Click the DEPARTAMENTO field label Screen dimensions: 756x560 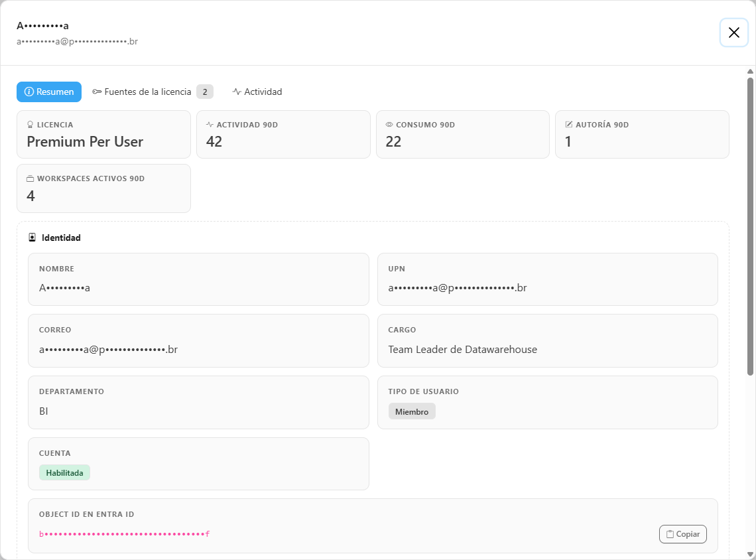click(72, 391)
